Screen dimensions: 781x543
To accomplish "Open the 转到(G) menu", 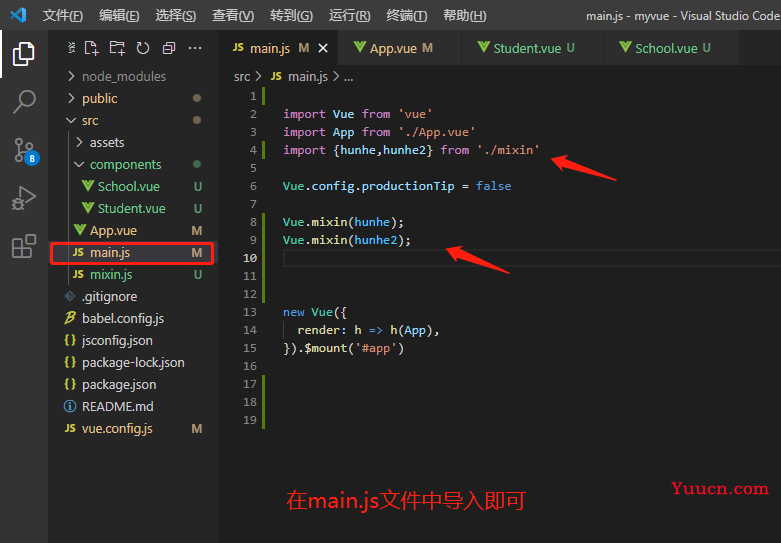I will coord(291,15).
